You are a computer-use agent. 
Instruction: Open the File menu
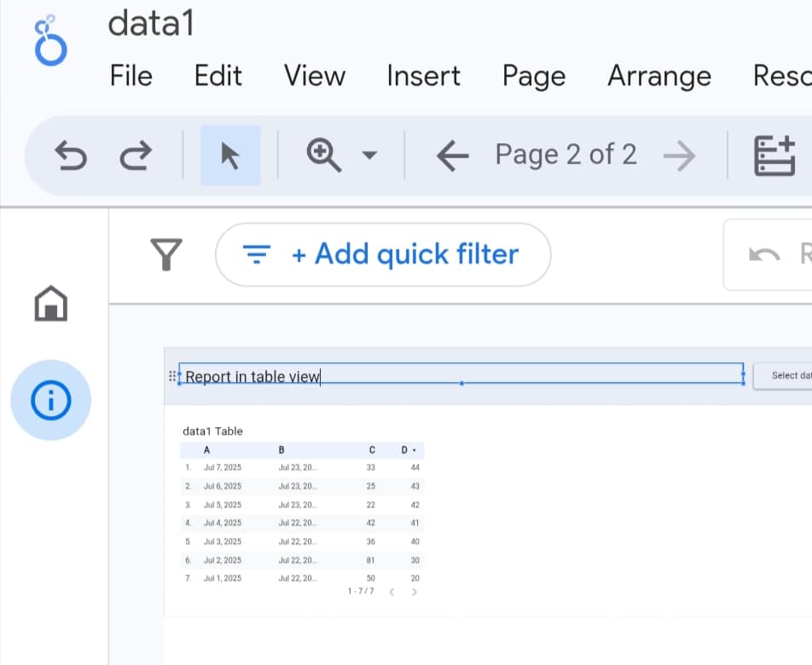tap(131, 76)
